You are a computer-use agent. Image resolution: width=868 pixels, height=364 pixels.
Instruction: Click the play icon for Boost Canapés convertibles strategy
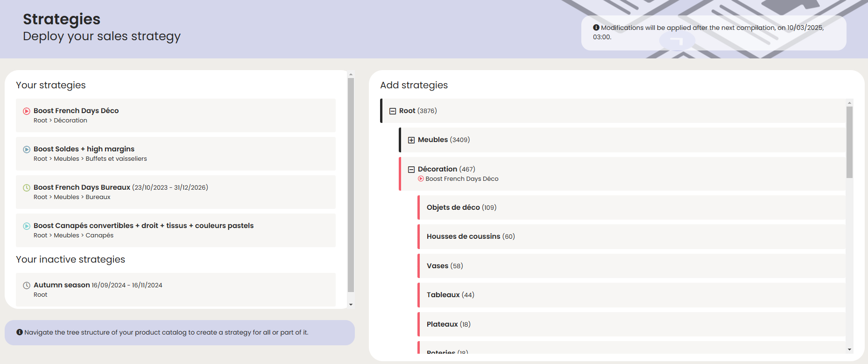27,226
